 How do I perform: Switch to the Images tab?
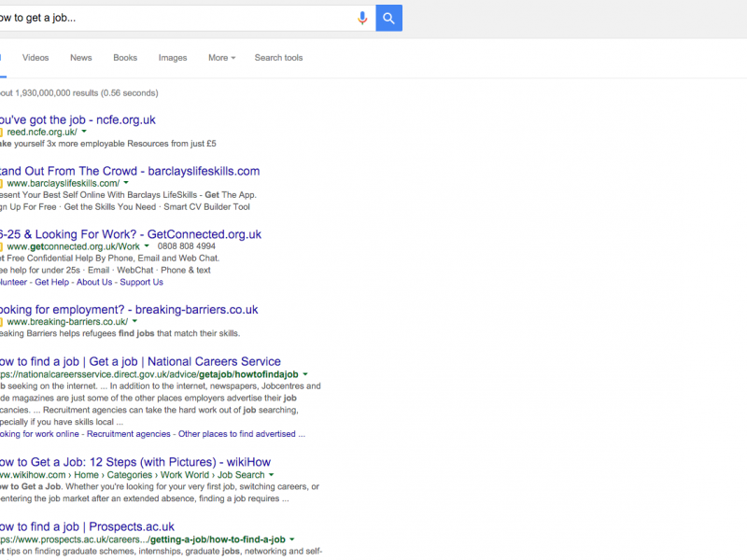click(173, 58)
